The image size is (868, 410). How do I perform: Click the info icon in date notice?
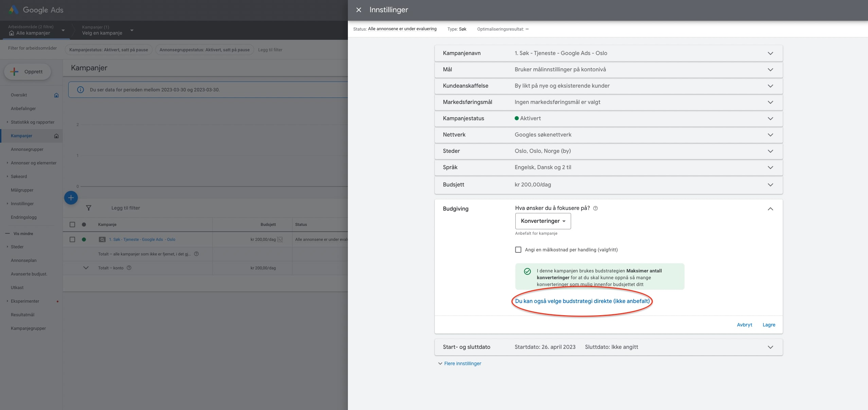[x=81, y=90]
